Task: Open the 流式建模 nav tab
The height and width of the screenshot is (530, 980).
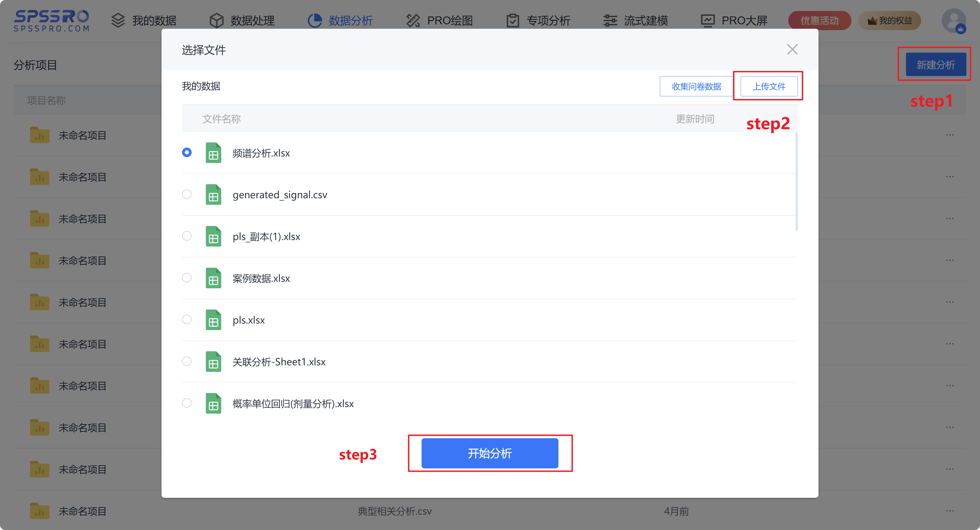Action: point(636,21)
